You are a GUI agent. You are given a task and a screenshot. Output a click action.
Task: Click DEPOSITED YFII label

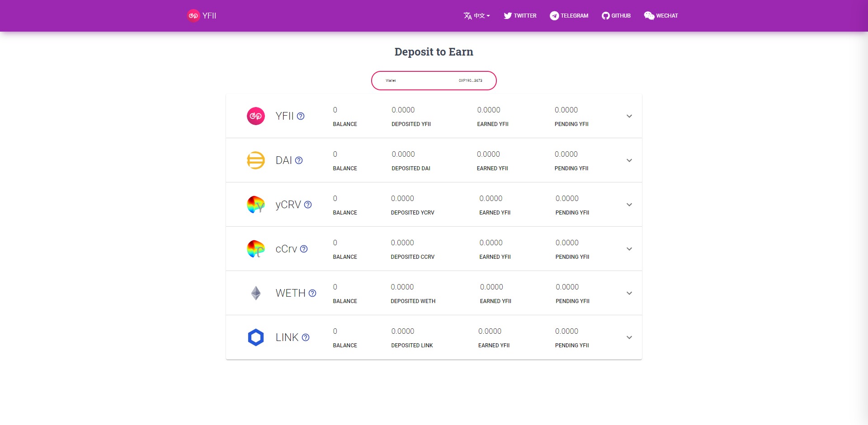coord(411,124)
